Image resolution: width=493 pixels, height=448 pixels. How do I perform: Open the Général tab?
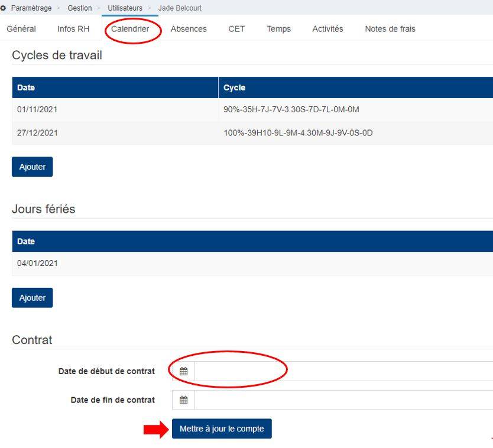pos(21,29)
